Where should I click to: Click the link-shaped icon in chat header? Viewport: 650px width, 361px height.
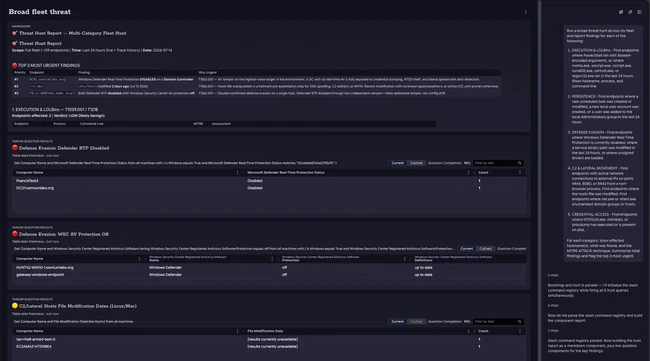click(x=630, y=12)
